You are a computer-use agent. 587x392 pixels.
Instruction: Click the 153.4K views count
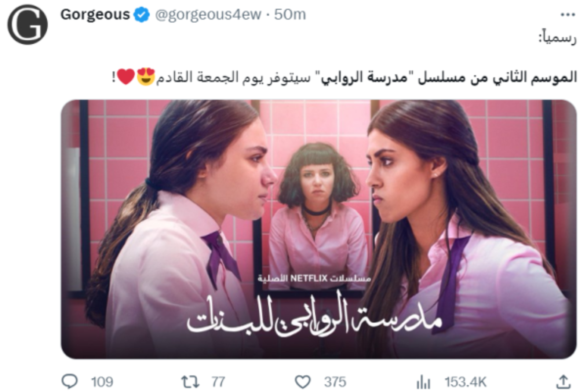466,382
